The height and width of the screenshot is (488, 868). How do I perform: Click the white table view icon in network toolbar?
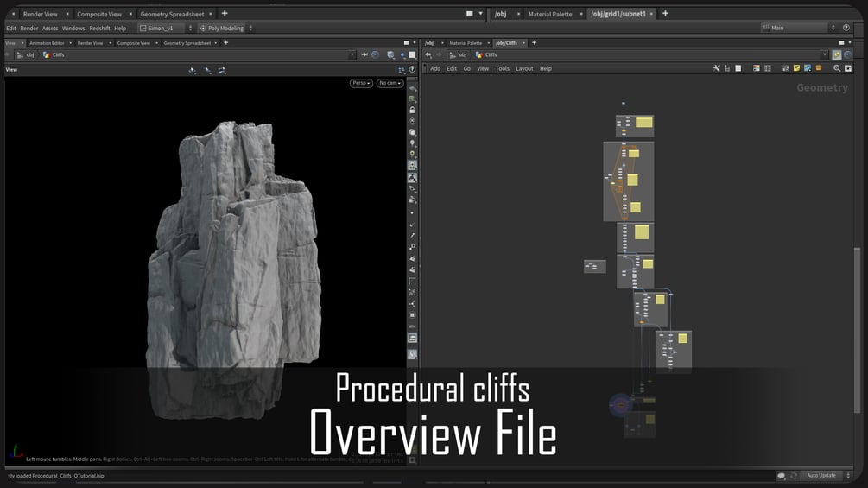738,68
